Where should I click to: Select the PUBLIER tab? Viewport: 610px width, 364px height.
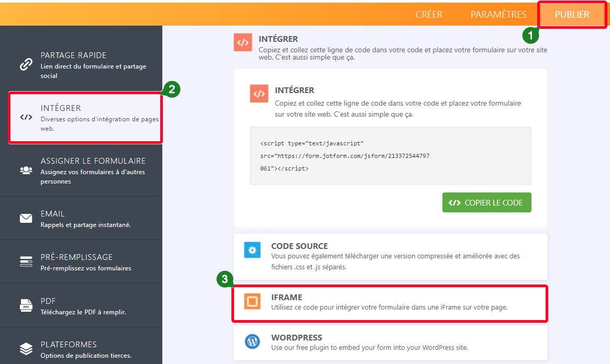572,14
